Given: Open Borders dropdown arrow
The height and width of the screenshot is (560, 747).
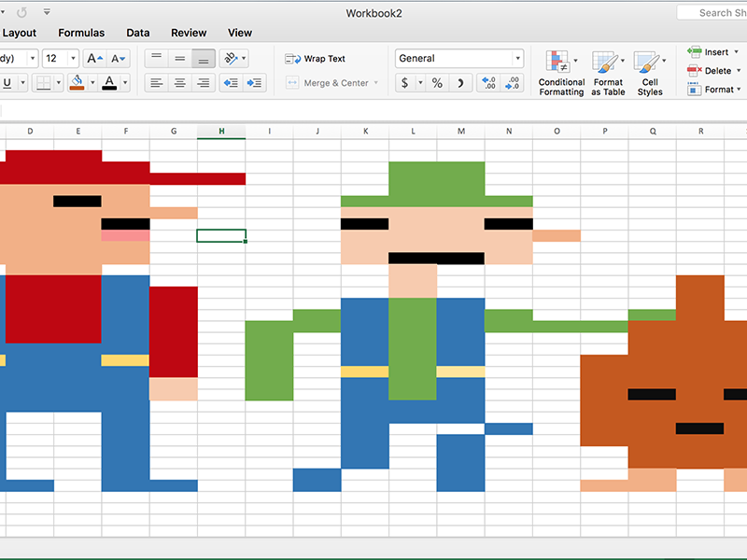Looking at the screenshot, I should (59, 83).
